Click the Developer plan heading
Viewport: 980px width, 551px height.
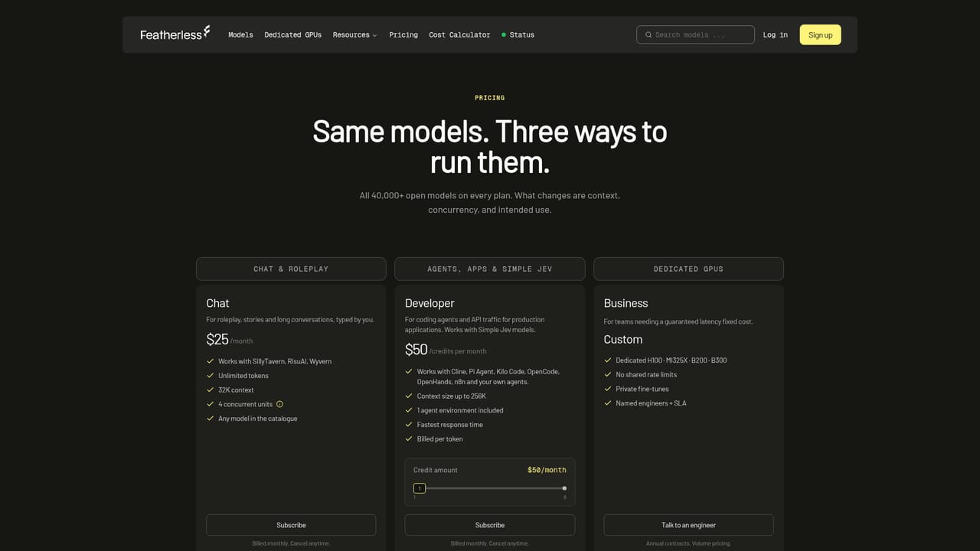[x=430, y=304]
